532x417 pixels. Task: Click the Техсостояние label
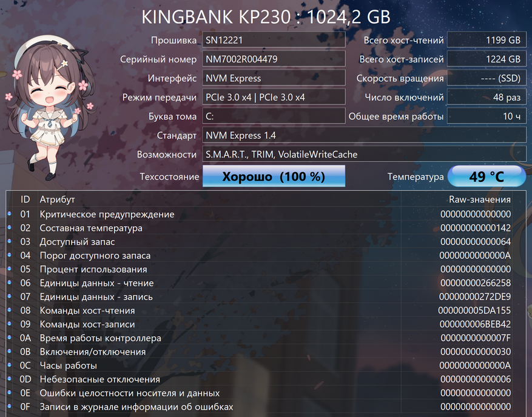tap(169, 176)
